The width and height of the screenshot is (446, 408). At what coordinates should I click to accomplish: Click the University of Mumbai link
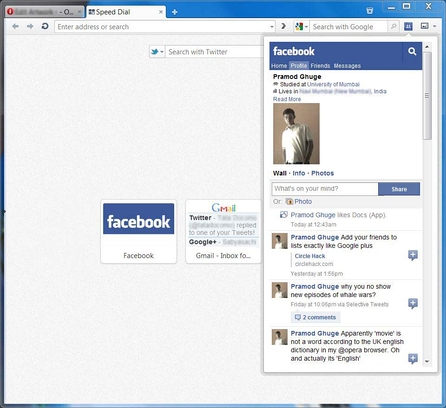[333, 84]
